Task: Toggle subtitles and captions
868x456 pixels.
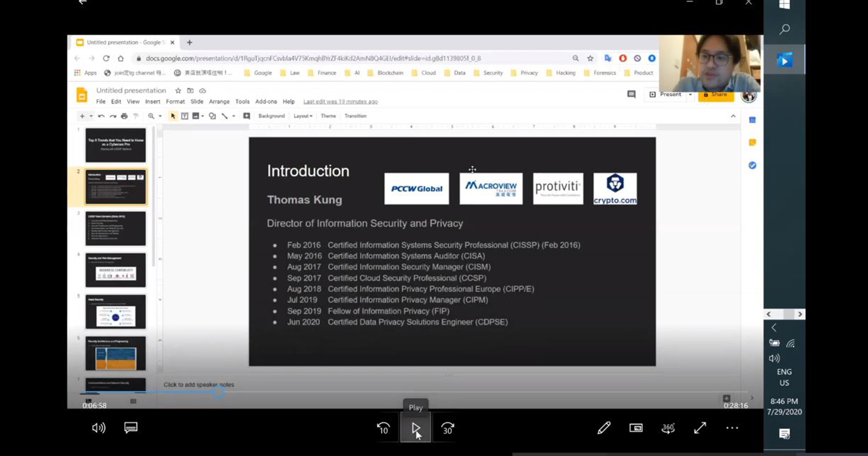Action: point(131,428)
